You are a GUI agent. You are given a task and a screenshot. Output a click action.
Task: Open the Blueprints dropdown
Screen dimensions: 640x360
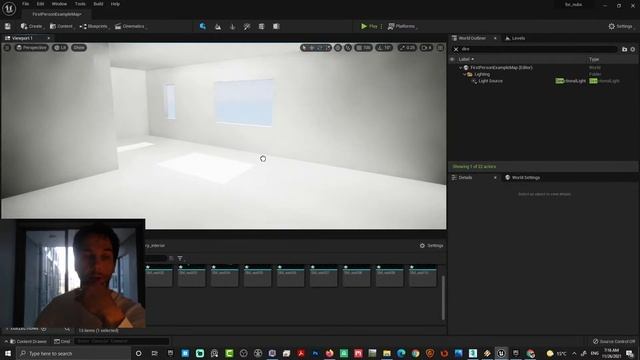[94, 26]
